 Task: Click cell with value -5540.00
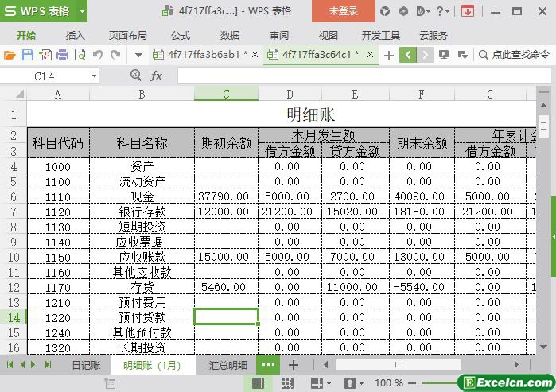(x=422, y=287)
